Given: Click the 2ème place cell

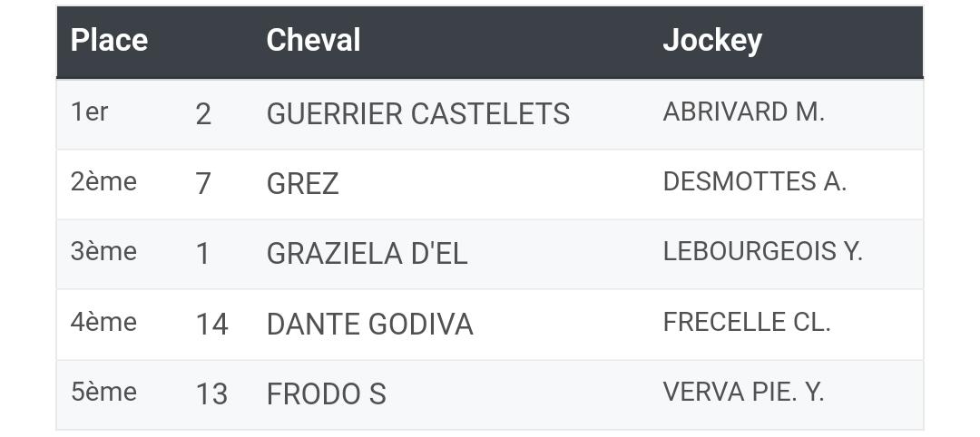Looking at the screenshot, I should point(103,181).
